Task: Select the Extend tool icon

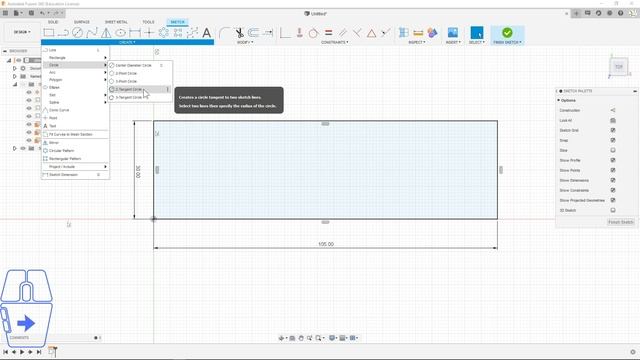Action: point(268,33)
